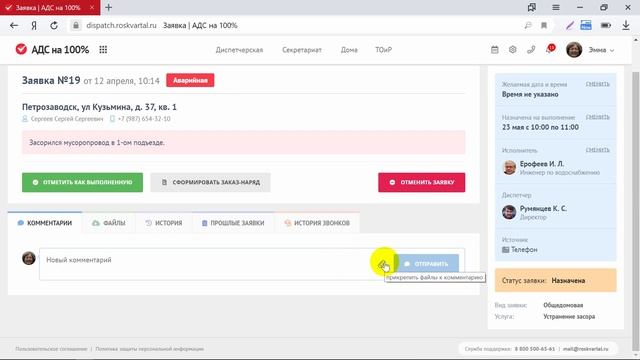Click Устранение засора service value

pos(569,316)
